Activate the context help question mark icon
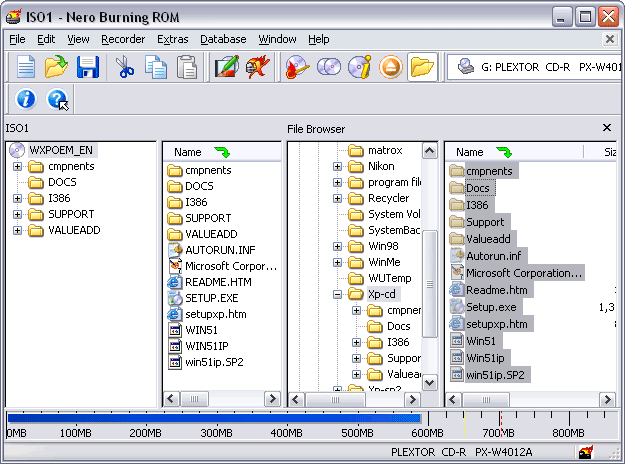The height and width of the screenshot is (464, 625). (57, 99)
